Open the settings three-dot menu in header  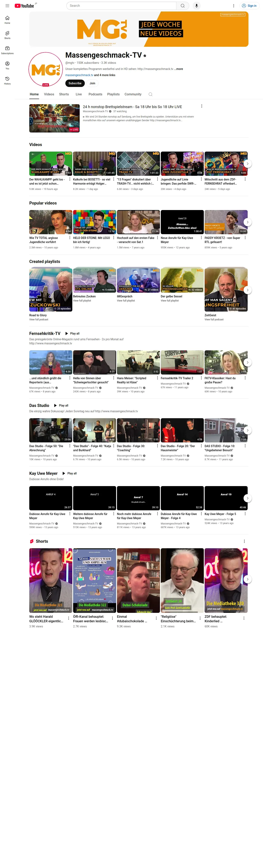(234, 6)
